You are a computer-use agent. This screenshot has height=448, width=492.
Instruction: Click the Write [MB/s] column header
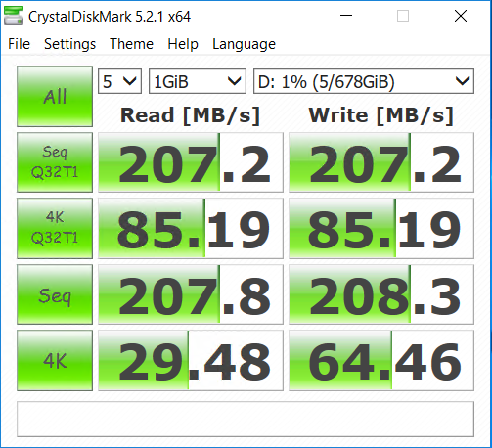tap(381, 115)
